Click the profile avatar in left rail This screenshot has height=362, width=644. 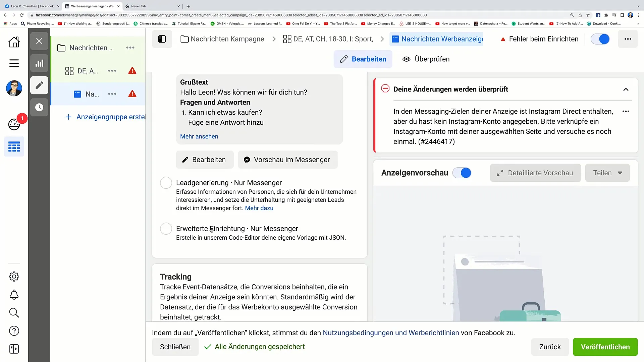coord(14,88)
